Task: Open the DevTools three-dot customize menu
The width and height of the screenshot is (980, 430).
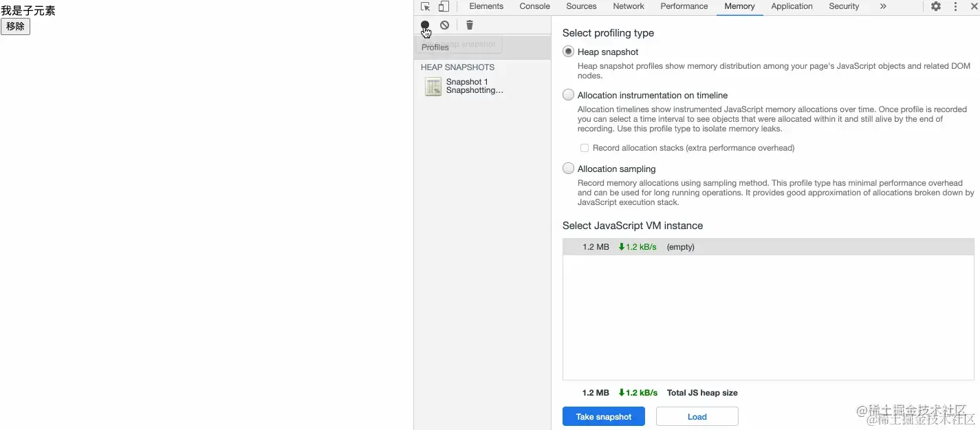Action: [955, 6]
